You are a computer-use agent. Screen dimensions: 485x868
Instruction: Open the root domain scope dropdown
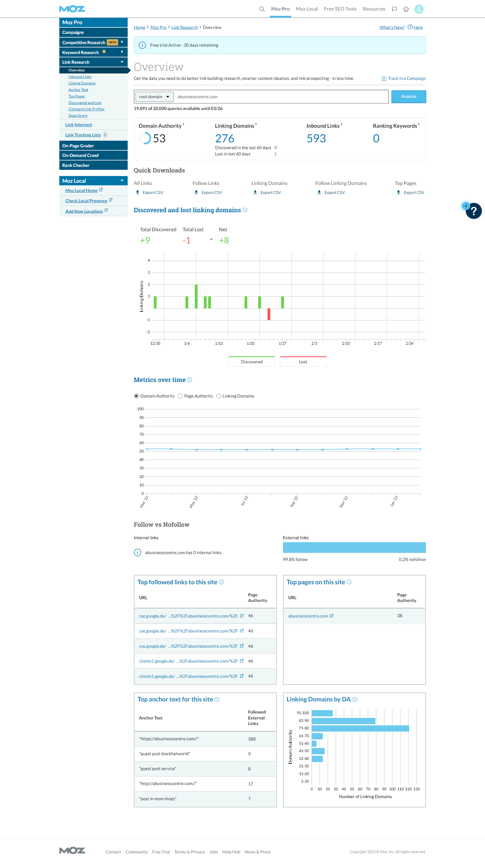point(154,97)
